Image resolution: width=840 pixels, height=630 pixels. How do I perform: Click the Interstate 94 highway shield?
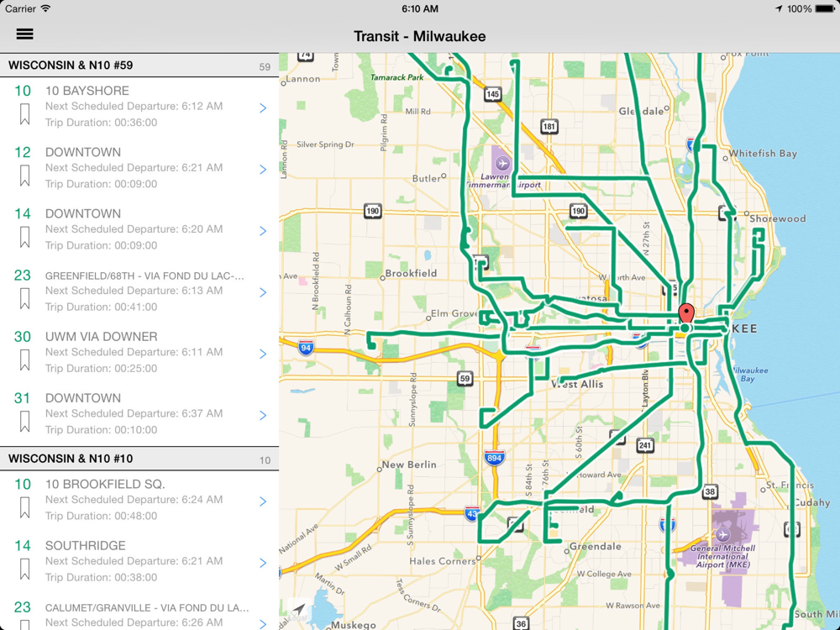point(306,347)
